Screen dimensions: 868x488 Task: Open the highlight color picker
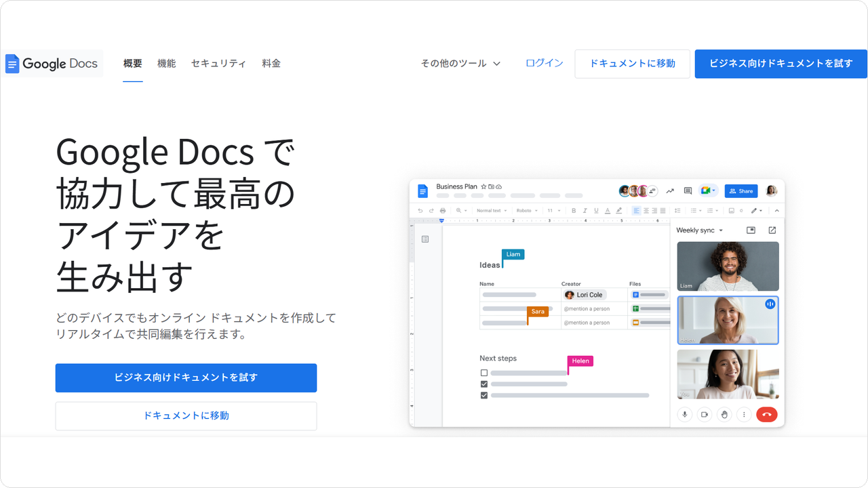point(619,211)
